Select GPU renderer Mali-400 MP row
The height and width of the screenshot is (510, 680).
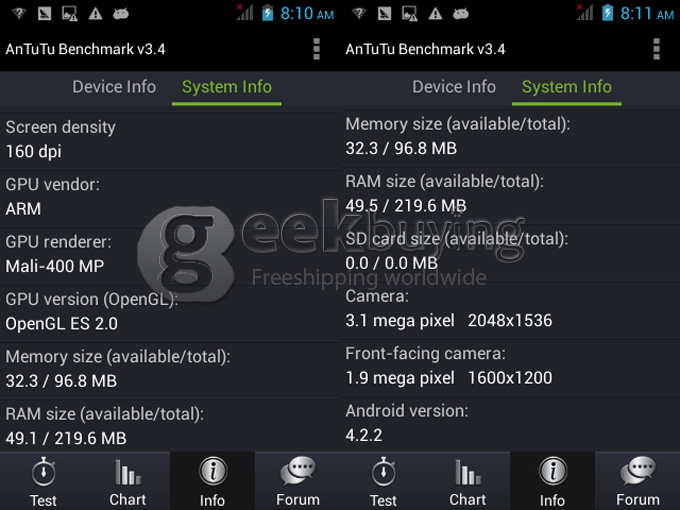pyautogui.click(x=170, y=255)
